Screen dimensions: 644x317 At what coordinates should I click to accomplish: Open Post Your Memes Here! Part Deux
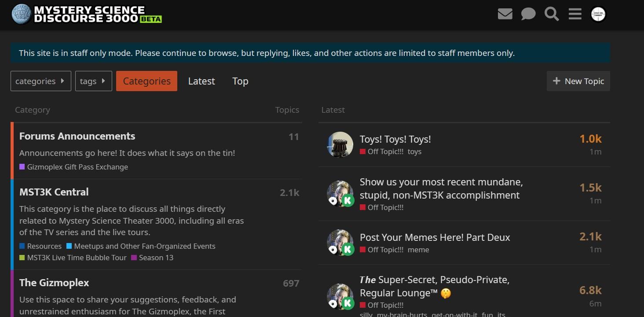coord(435,237)
